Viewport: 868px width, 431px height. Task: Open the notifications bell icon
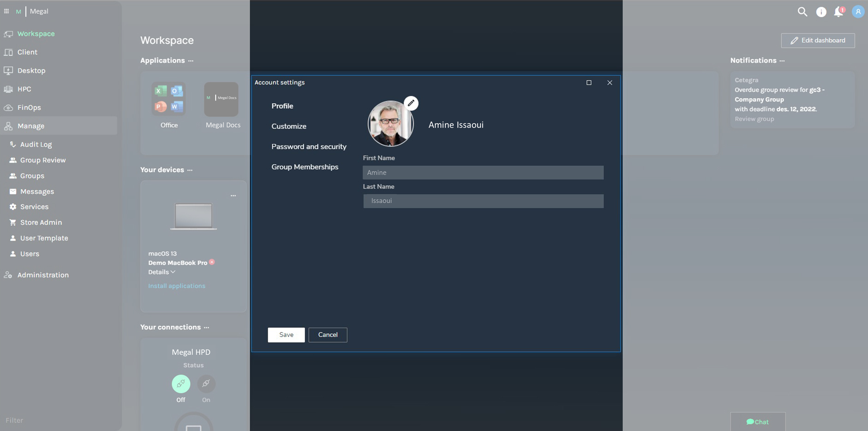(x=839, y=12)
